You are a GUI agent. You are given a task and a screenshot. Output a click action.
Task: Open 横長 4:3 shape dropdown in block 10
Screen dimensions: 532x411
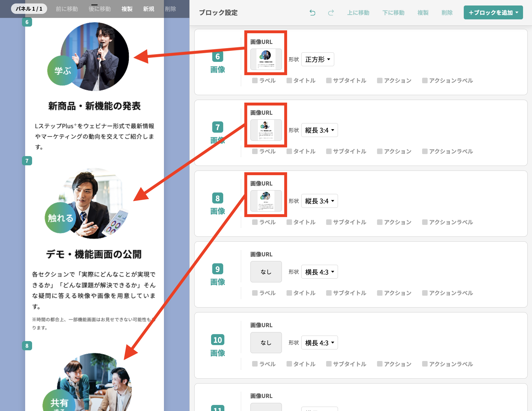319,342
